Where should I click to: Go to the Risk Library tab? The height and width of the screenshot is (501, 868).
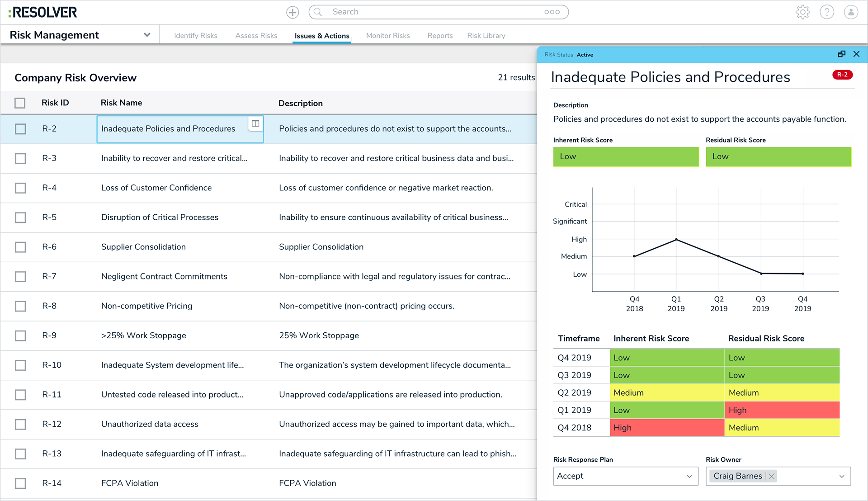click(x=486, y=36)
